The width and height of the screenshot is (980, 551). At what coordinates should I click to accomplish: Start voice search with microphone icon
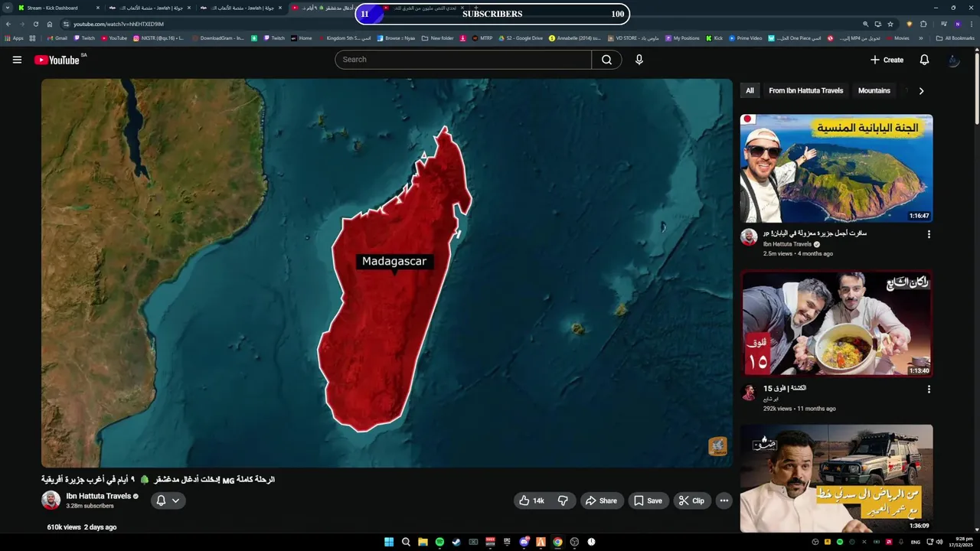point(639,60)
